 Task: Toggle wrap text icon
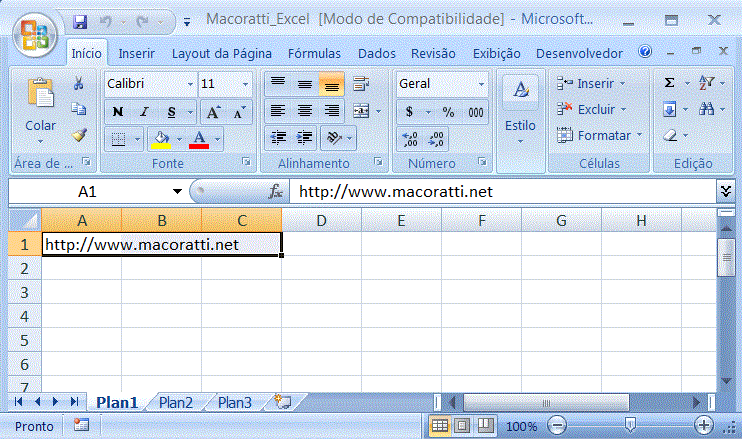(361, 84)
